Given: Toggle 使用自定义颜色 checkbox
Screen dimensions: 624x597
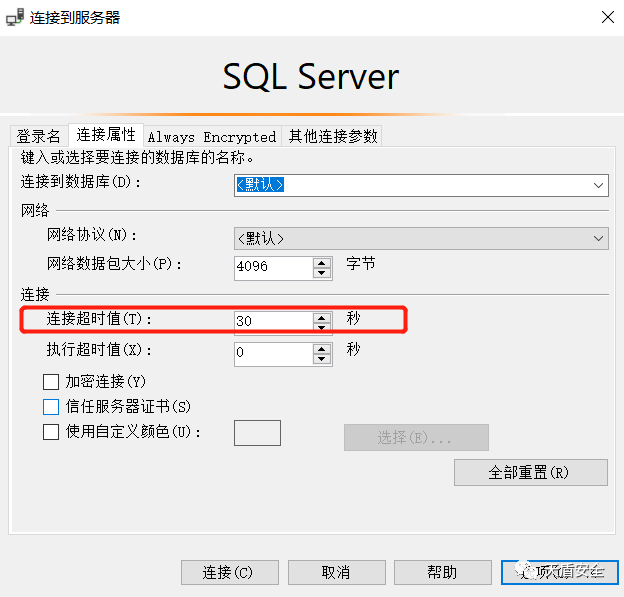Looking at the screenshot, I should 51,432.
